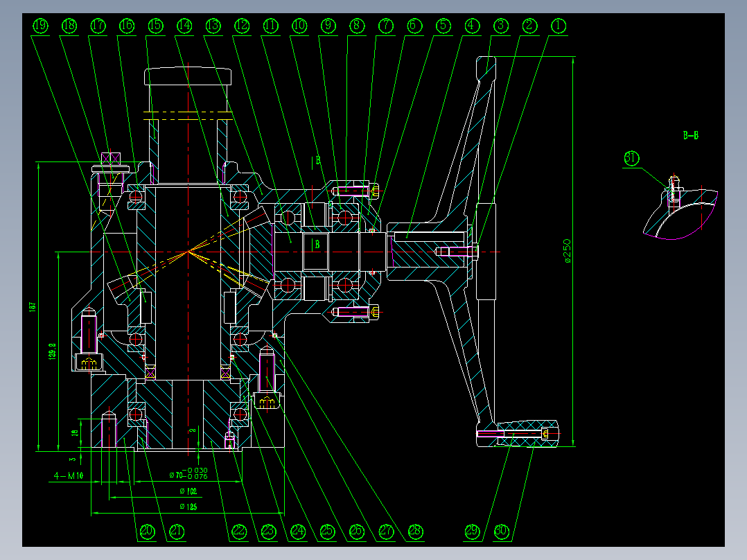Pick part balloon number 22
The width and height of the screenshot is (747, 560).
point(239,532)
